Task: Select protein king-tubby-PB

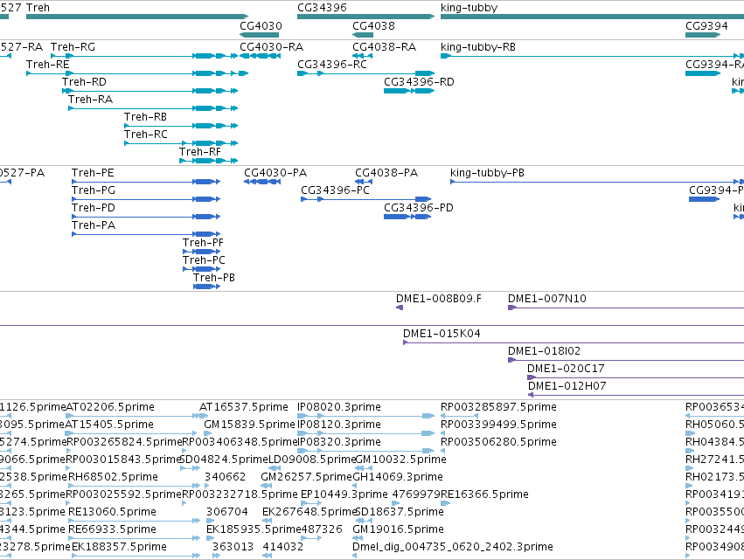Action: tap(597, 182)
